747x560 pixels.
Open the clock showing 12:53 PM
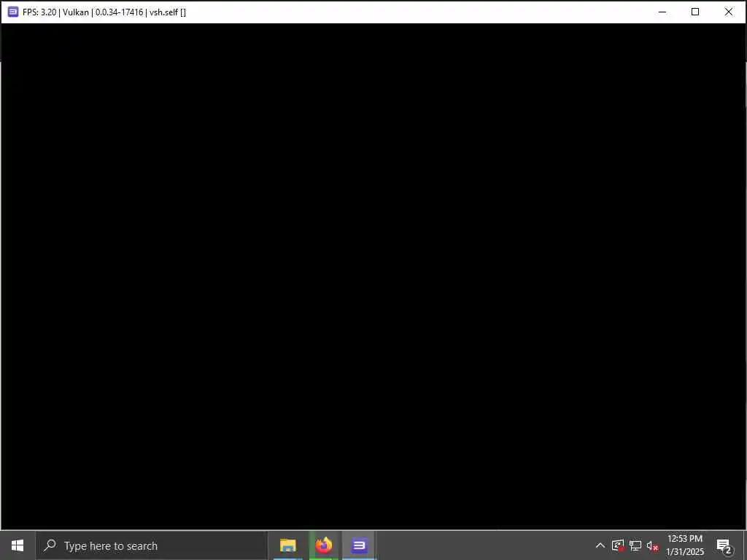click(x=685, y=545)
